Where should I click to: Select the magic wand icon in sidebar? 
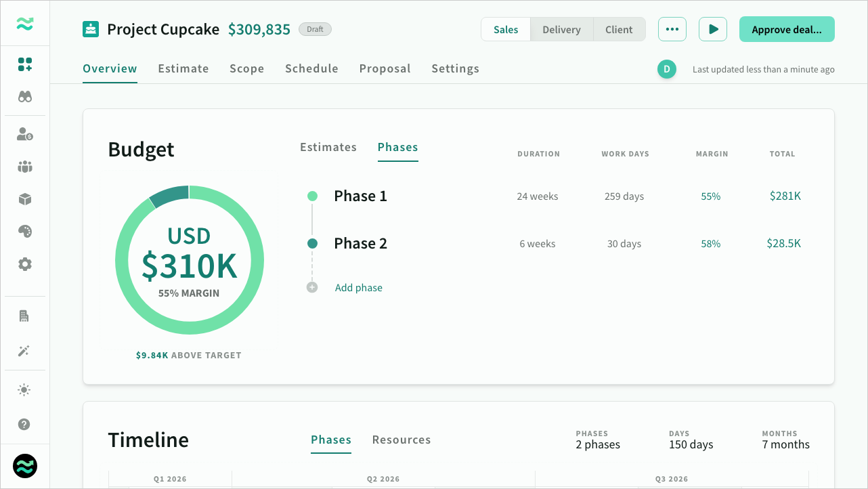point(24,351)
